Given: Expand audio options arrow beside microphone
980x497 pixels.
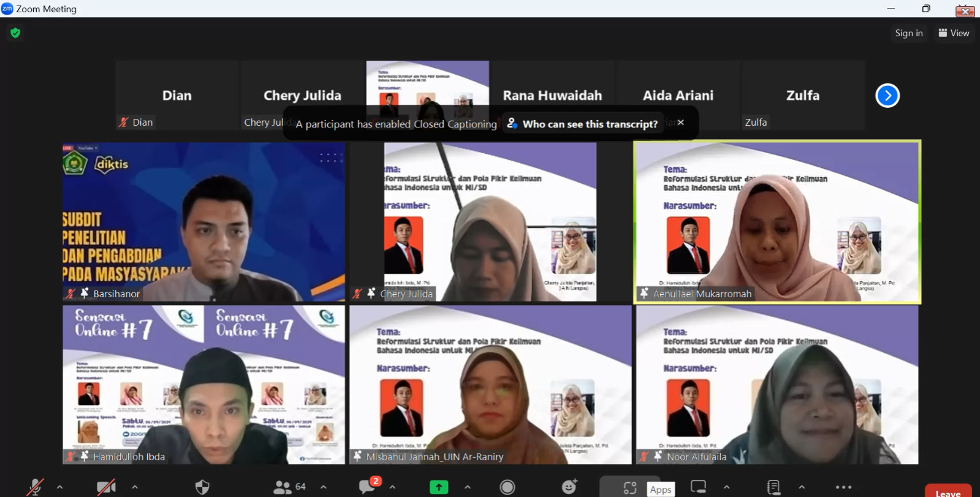Looking at the screenshot, I should (x=59, y=487).
